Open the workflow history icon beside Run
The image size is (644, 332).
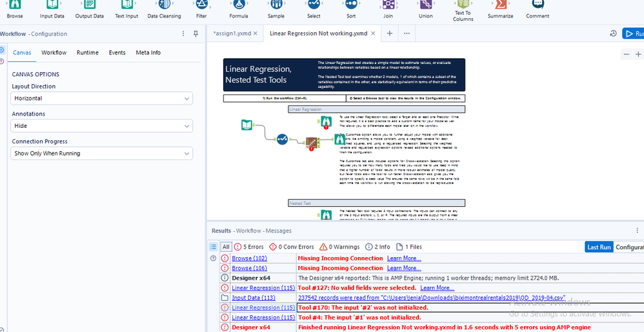(613, 34)
